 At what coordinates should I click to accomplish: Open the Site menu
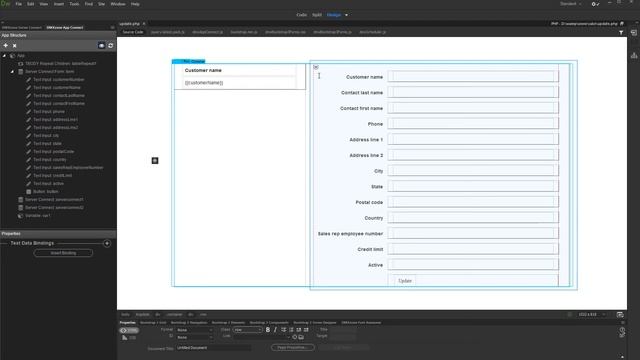tap(102, 4)
